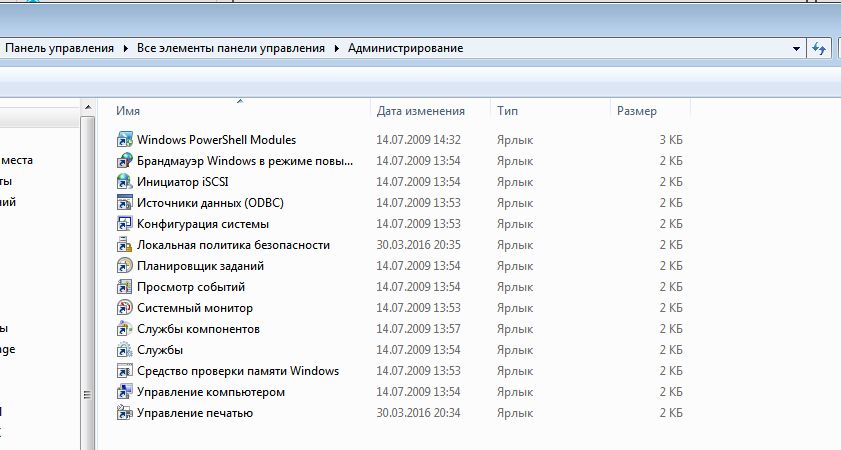Go to Панель управления breadcrumb
Image resolution: width=841 pixels, height=450 pixels.
coord(60,48)
